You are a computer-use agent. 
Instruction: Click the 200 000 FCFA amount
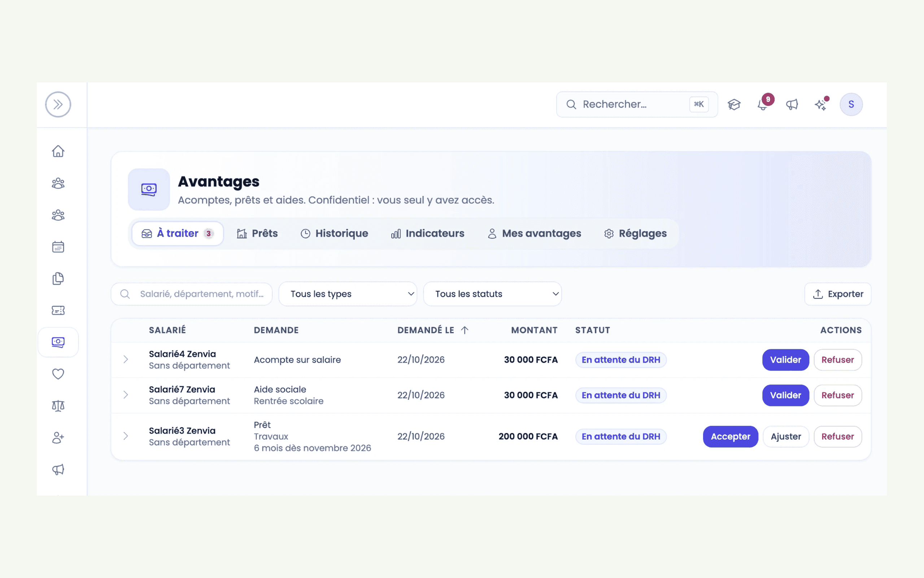(x=528, y=436)
